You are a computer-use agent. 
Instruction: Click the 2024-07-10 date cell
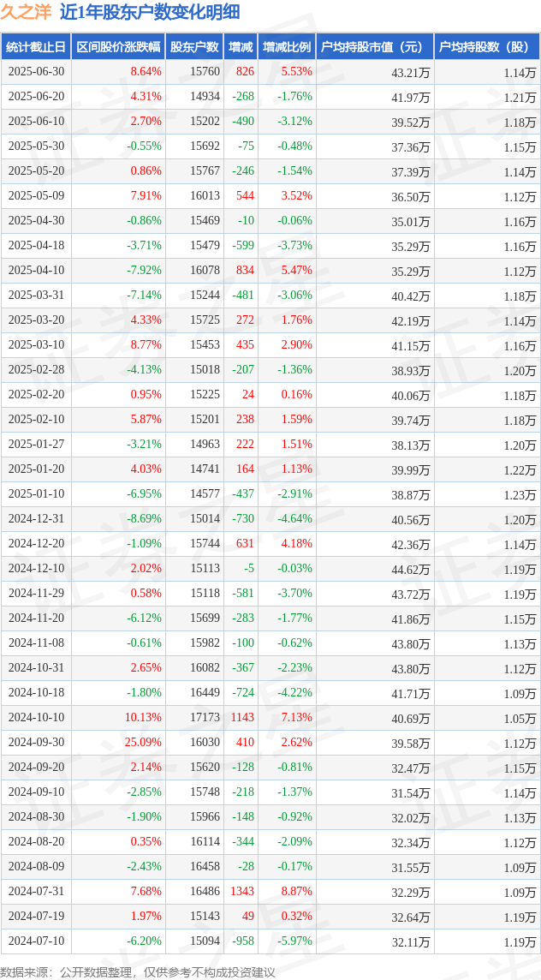pyautogui.click(x=36, y=941)
